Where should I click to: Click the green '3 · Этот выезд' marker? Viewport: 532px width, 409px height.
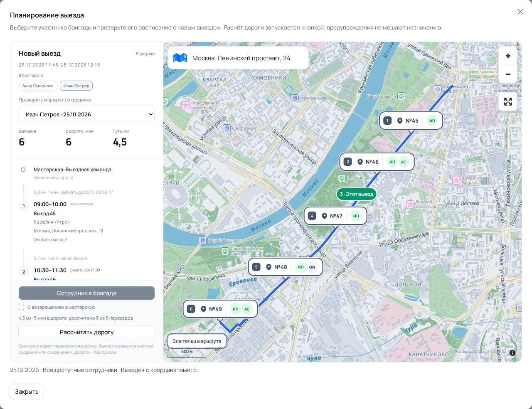[357, 194]
